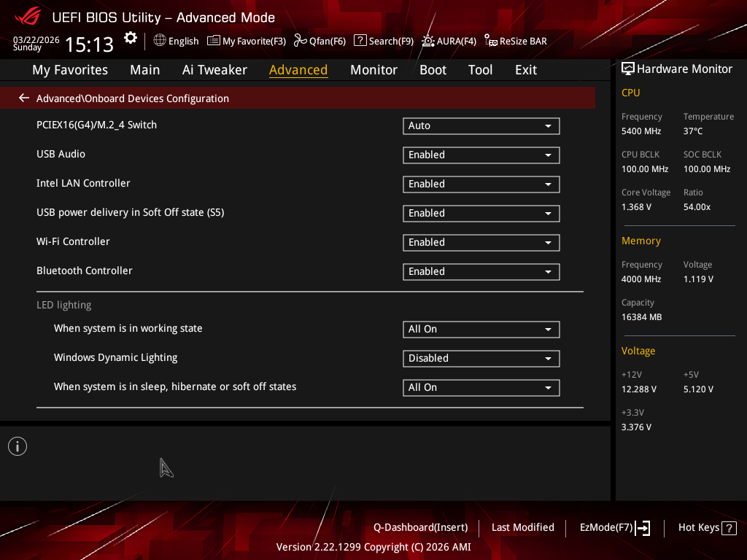Click +3.3V reading 3.376 V
Image resolution: width=747 pixels, height=560 pixels.
[x=636, y=427]
